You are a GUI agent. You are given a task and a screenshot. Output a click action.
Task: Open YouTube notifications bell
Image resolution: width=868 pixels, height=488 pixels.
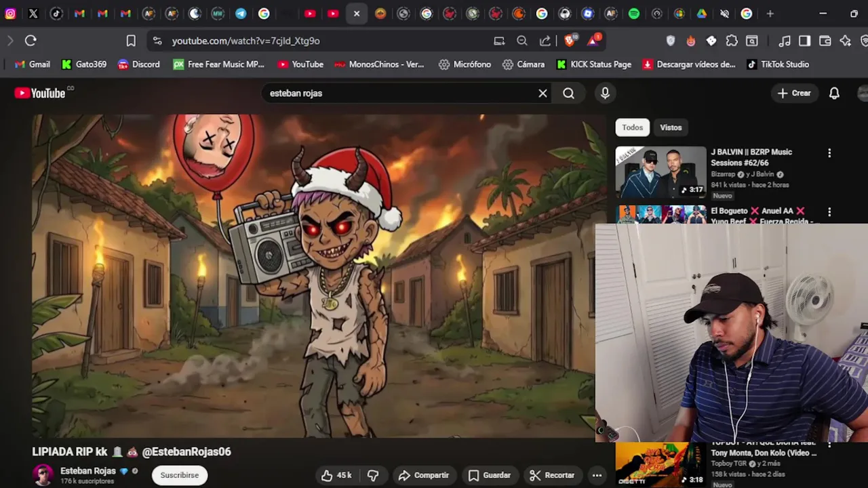(x=834, y=94)
